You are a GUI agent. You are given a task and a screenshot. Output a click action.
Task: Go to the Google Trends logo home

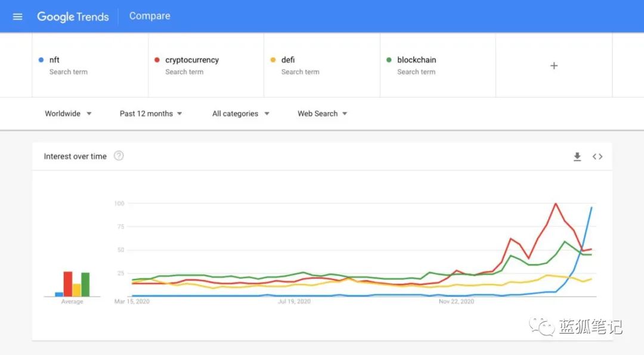tap(73, 17)
